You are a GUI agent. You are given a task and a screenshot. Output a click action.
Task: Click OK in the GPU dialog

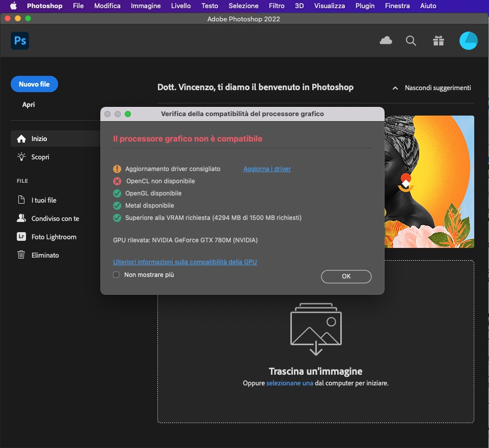pos(346,276)
